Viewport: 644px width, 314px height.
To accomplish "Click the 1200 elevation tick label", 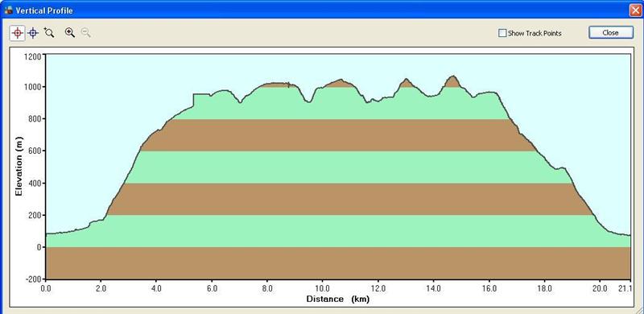I will point(32,56).
